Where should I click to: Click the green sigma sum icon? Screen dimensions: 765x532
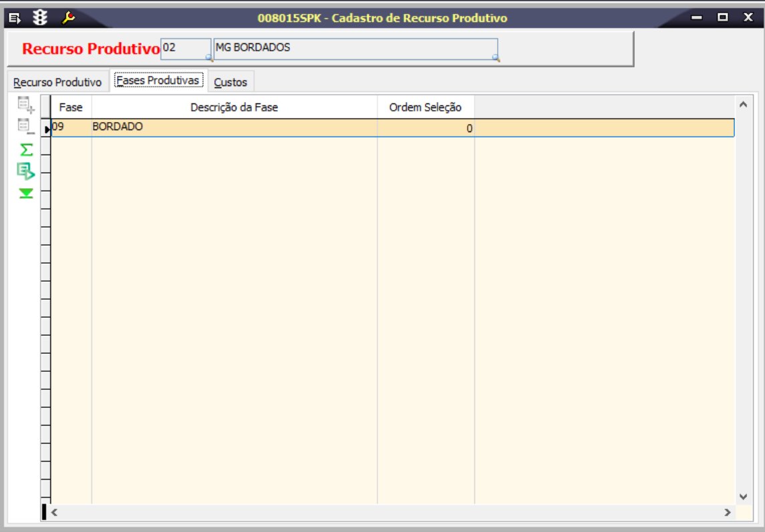(x=26, y=150)
